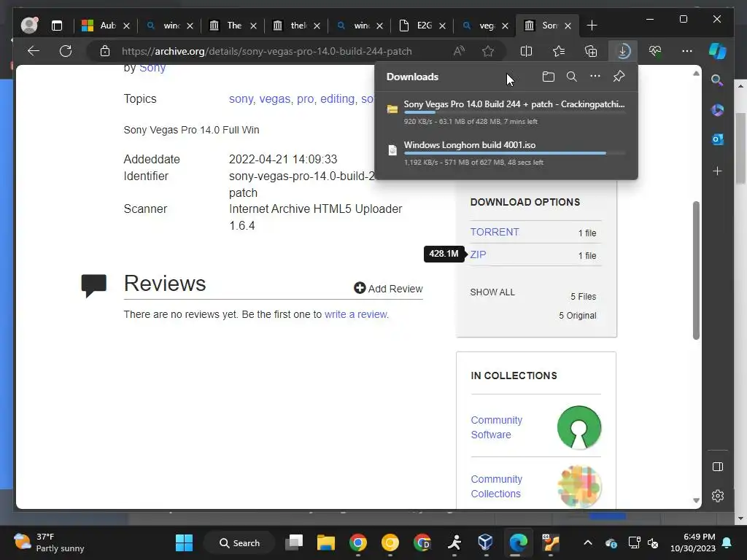Click the Community Software green thumbnail
The height and width of the screenshot is (560, 747).
(x=578, y=427)
